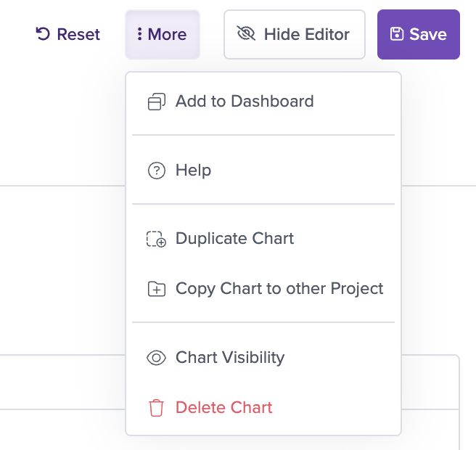The image size is (476, 450).
Task: Click the stacked windows dashboard icon
Action: (157, 102)
